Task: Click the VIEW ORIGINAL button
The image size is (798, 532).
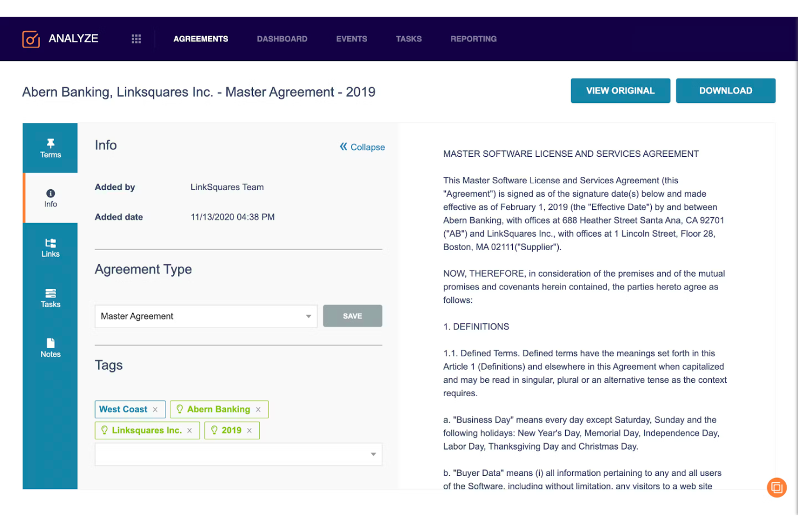Action: (x=620, y=91)
